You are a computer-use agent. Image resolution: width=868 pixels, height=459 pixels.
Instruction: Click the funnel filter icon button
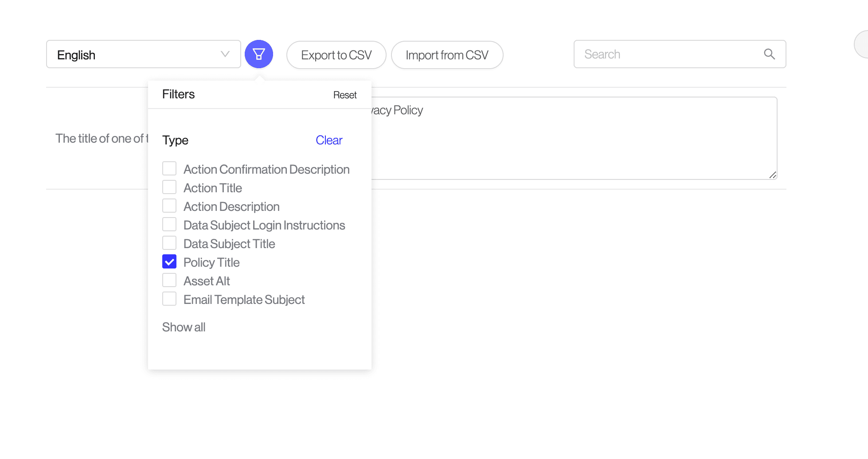[x=259, y=54]
